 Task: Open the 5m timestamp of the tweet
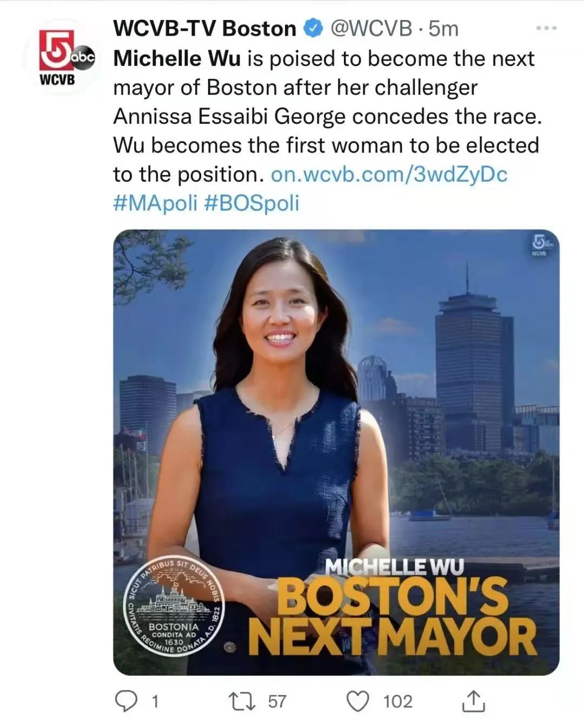443,28
